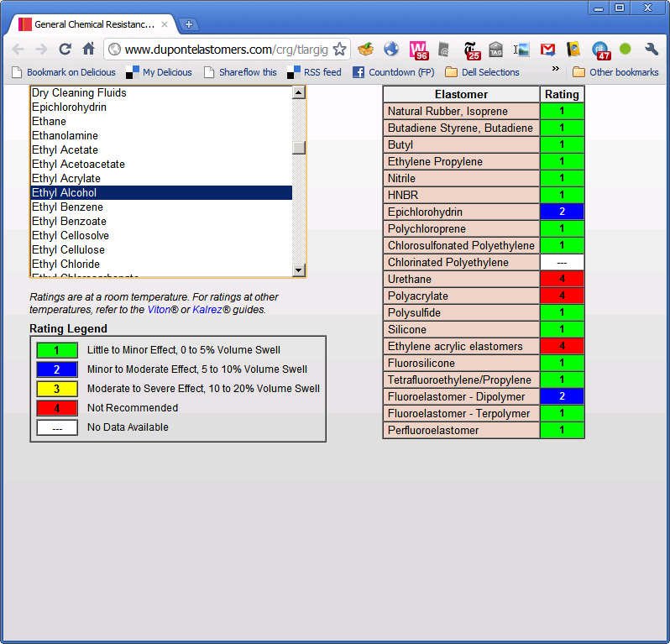Image resolution: width=670 pixels, height=644 pixels.
Task: Click the Chlorinated Polyethylene no-data rating cell
Action: coord(562,263)
